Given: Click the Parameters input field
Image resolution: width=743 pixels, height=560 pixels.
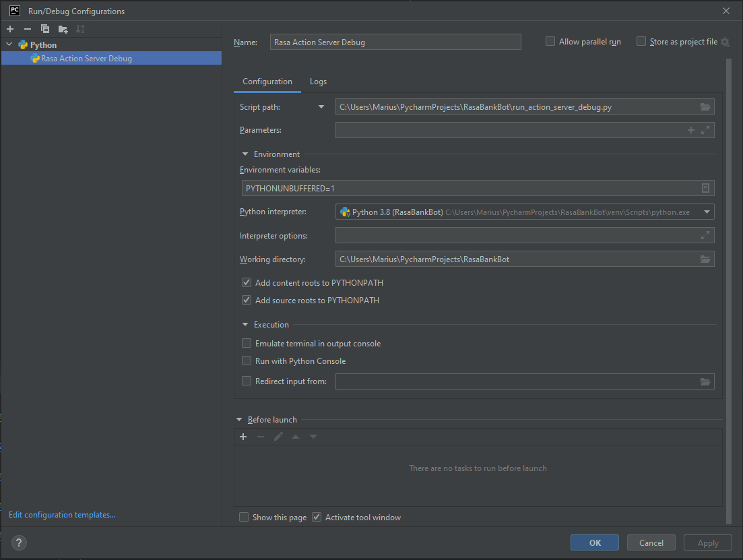Looking at the screenshot, I should click(x=512, y=129).
